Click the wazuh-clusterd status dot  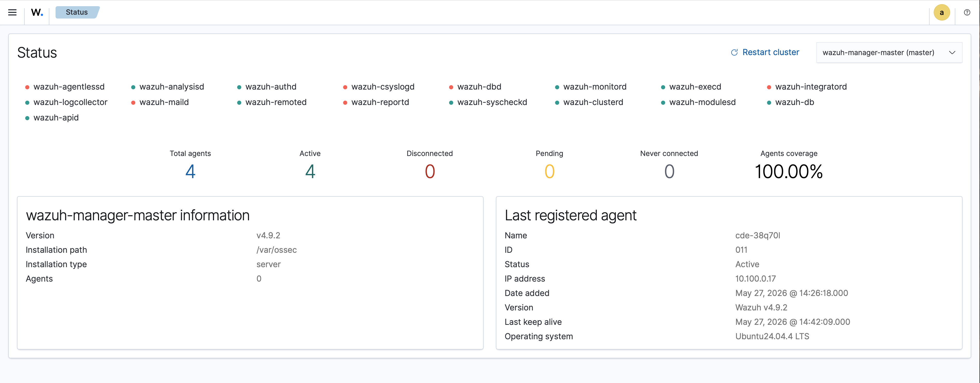pyautogui.click(x=557, y=103)
